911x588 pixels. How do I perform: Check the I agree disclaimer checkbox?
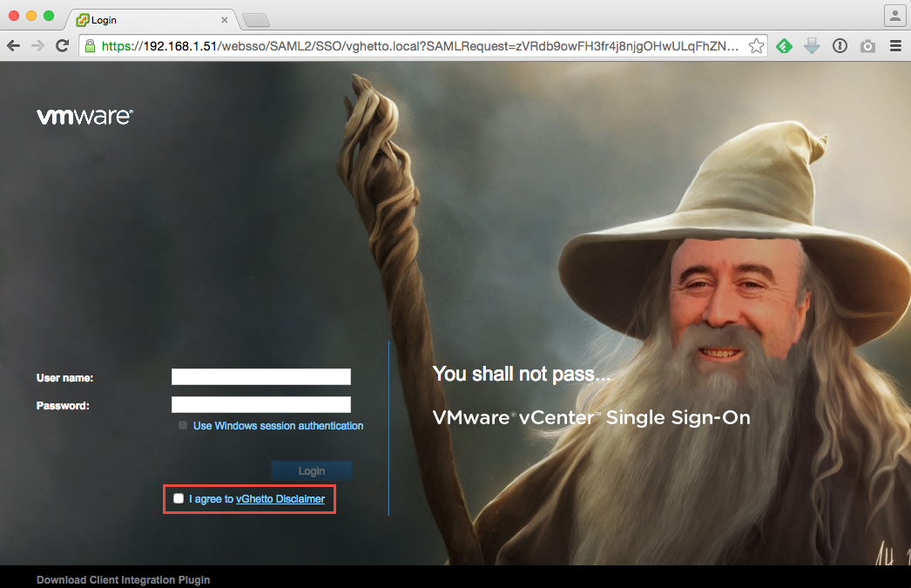(179, 498)
